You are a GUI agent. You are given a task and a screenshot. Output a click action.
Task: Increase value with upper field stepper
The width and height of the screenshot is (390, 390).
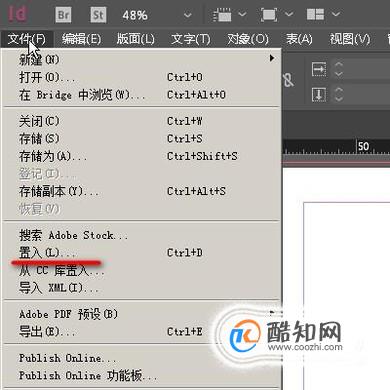tap(339, 65)
